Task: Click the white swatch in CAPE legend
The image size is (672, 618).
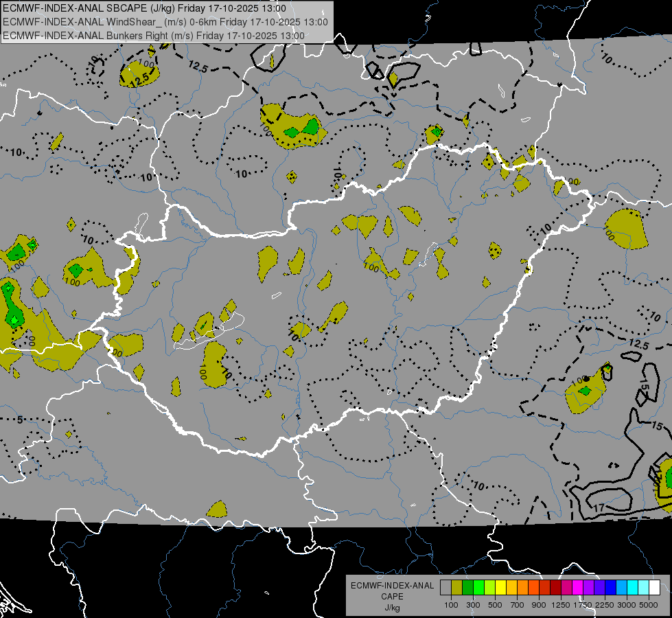Action: [655, 588]
